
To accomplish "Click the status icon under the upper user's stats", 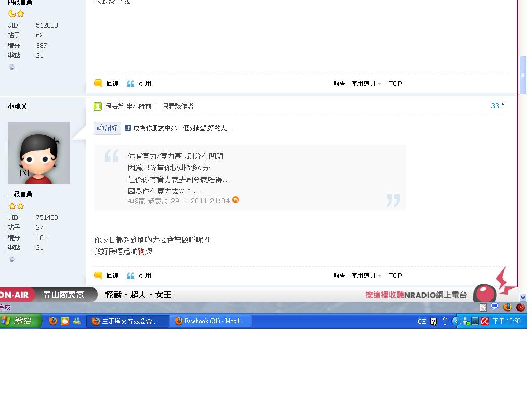I will point(12,67).
